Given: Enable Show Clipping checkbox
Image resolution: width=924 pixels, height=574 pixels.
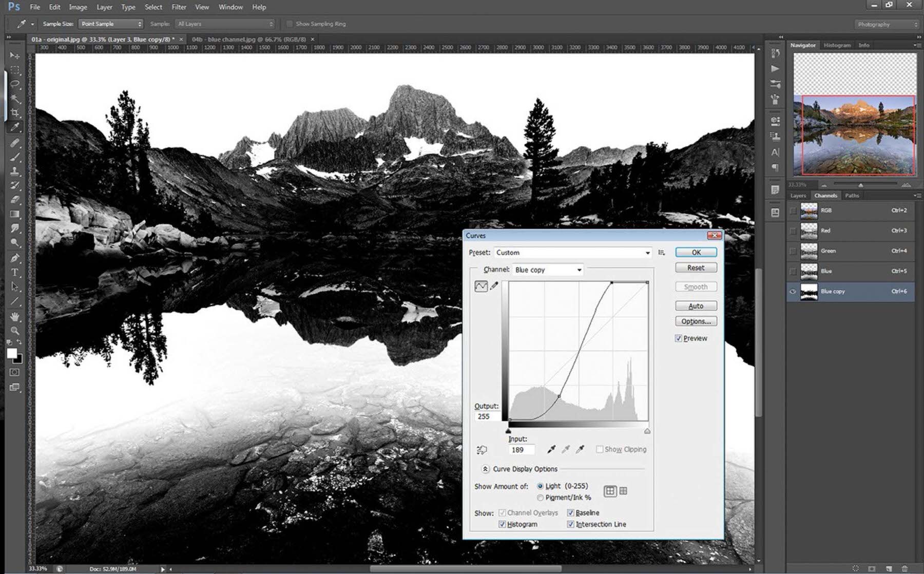Looking at the screenshot, I should 599,449.
